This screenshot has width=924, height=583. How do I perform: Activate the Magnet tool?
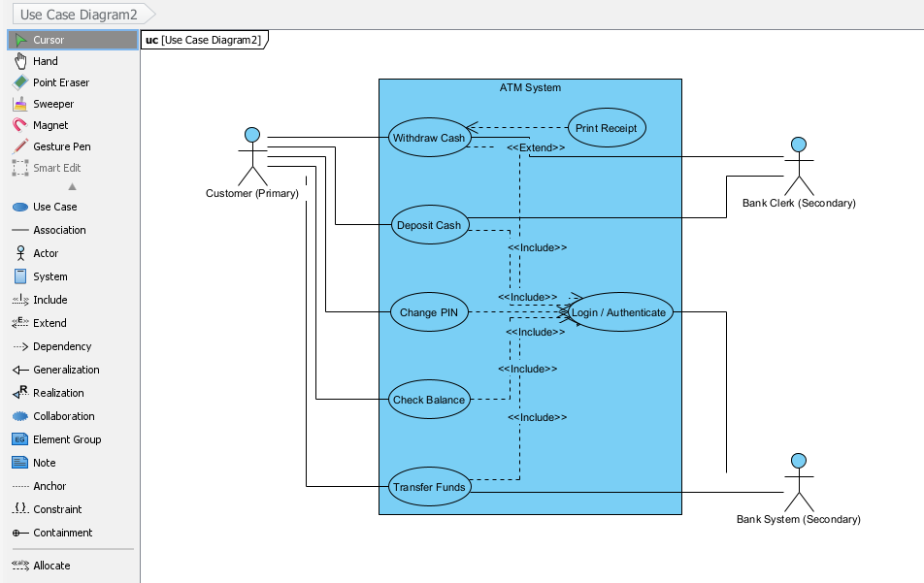point(73,125)
